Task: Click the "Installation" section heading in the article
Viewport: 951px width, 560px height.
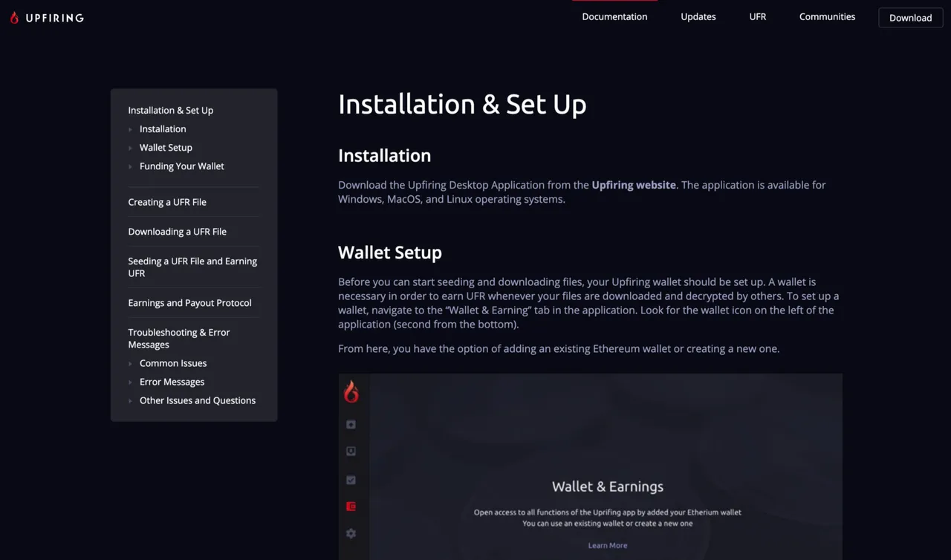Action: (384, 155)
